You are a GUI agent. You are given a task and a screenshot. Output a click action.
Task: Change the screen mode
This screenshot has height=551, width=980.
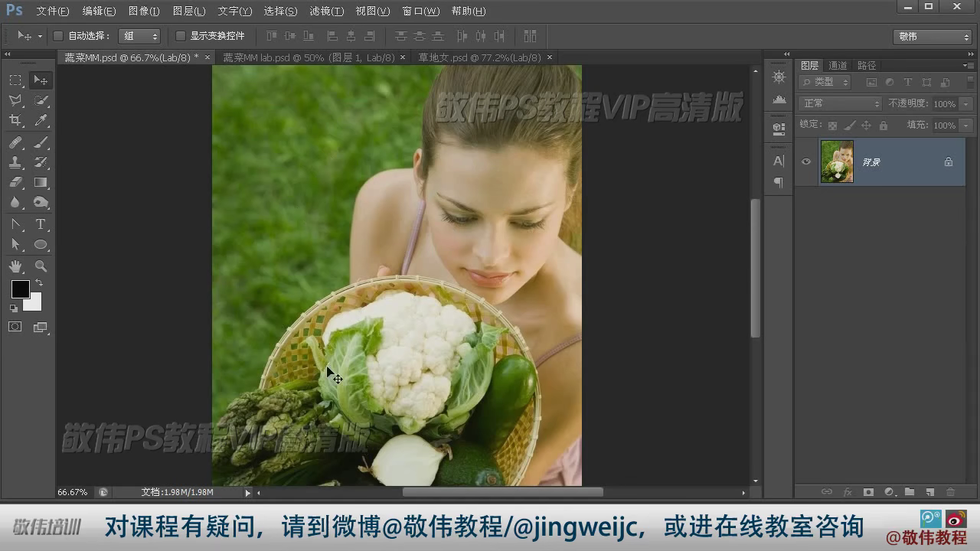41,327
